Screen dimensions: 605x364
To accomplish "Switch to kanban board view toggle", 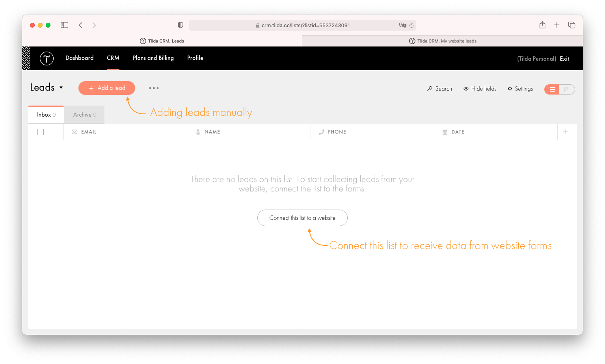I will tap(567, 89).
